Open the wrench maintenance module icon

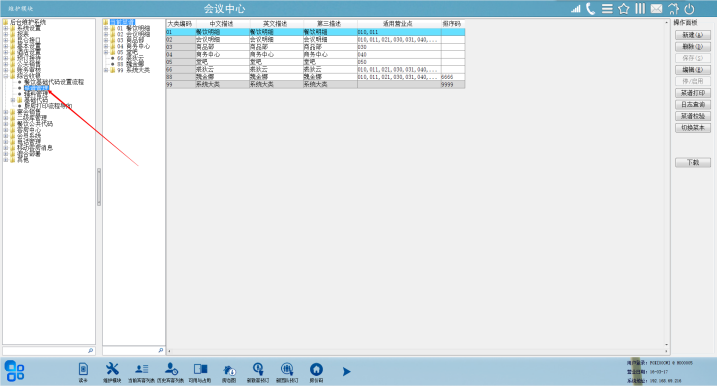tap(112, 369)
